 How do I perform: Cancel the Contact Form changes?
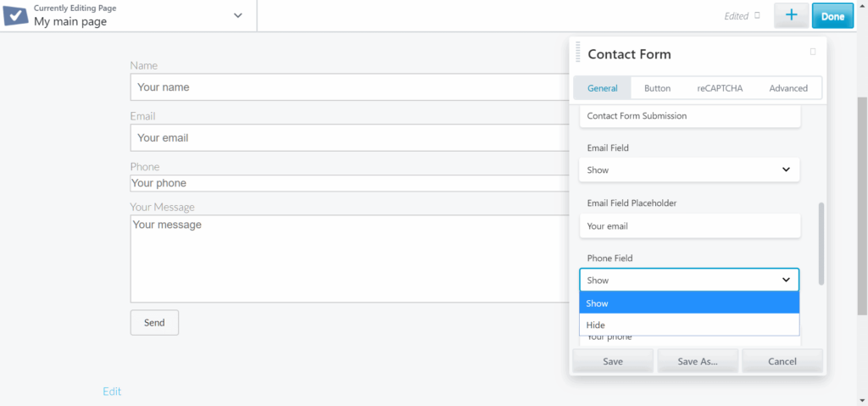point(782,361)
